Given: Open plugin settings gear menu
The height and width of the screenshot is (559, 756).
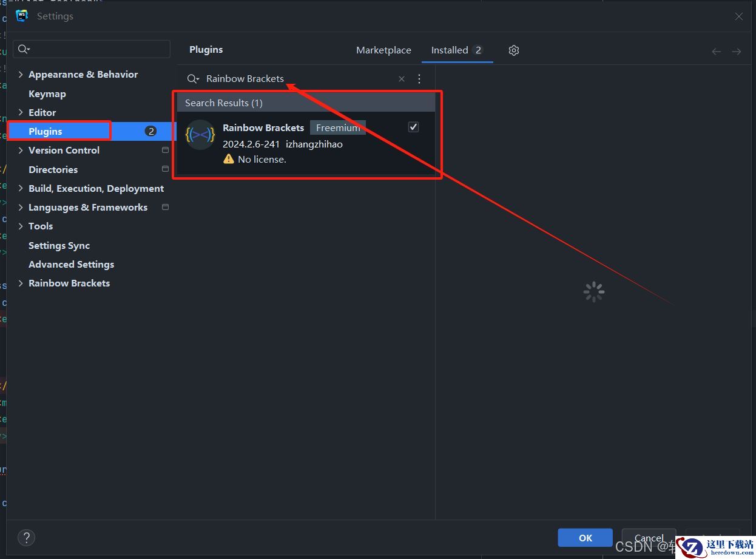Looking at the screenshot, I should [514, 50].
